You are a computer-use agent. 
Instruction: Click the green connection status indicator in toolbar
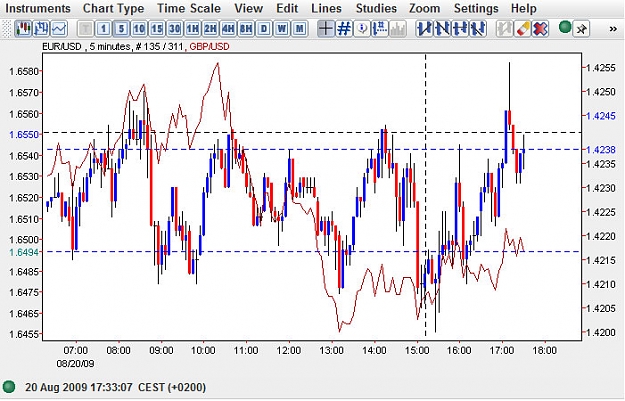(564, 28)
